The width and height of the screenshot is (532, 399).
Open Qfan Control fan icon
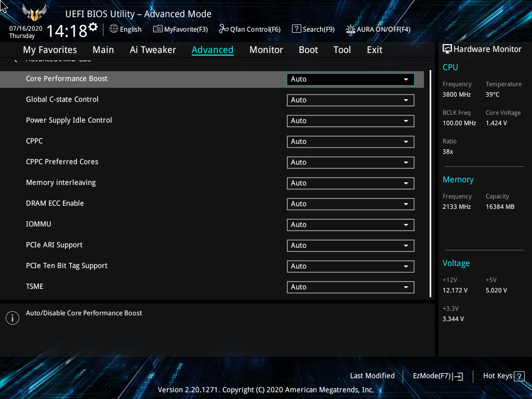pos(223,29)
